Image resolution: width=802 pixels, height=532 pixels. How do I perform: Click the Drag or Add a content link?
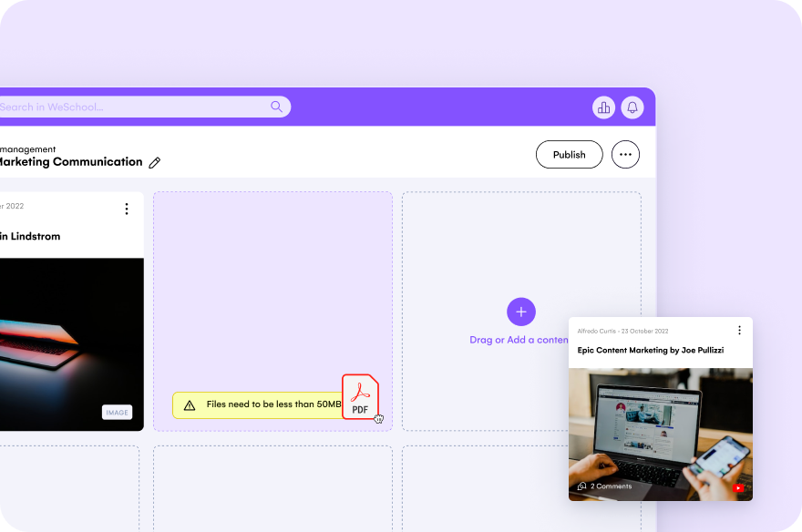[519, 340]
